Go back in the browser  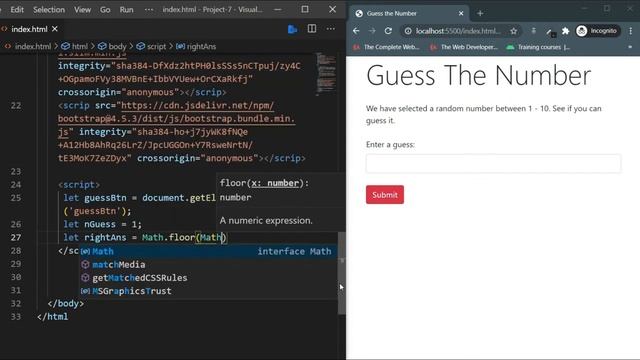tap(356, 31)
